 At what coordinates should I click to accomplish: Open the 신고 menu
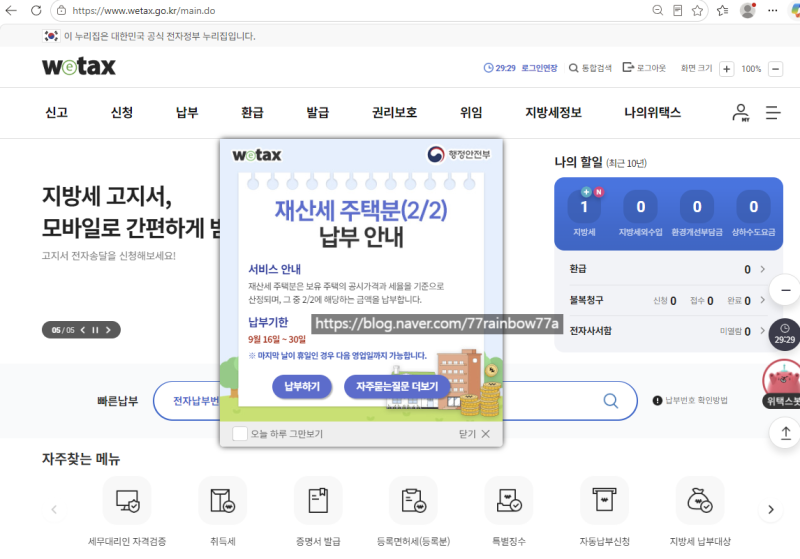[x=57, y=112]
